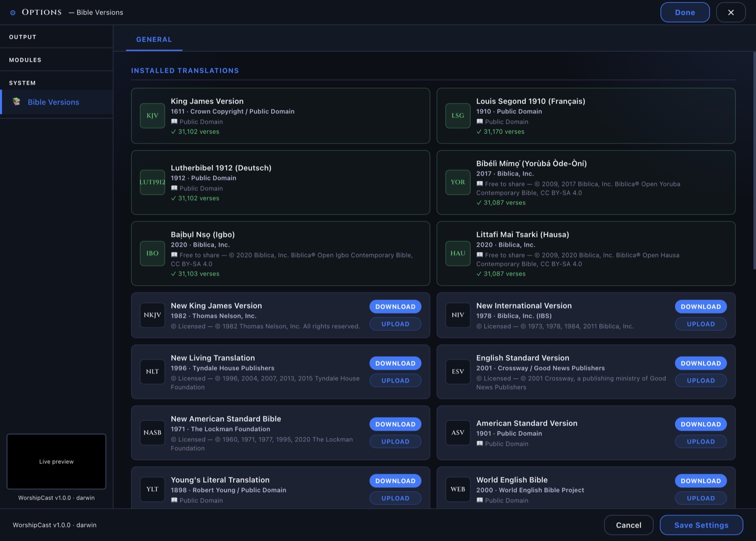The width and height of the screenshot is (756, 541).
Task: Download the World English Bible
Action: coord(701,481)
